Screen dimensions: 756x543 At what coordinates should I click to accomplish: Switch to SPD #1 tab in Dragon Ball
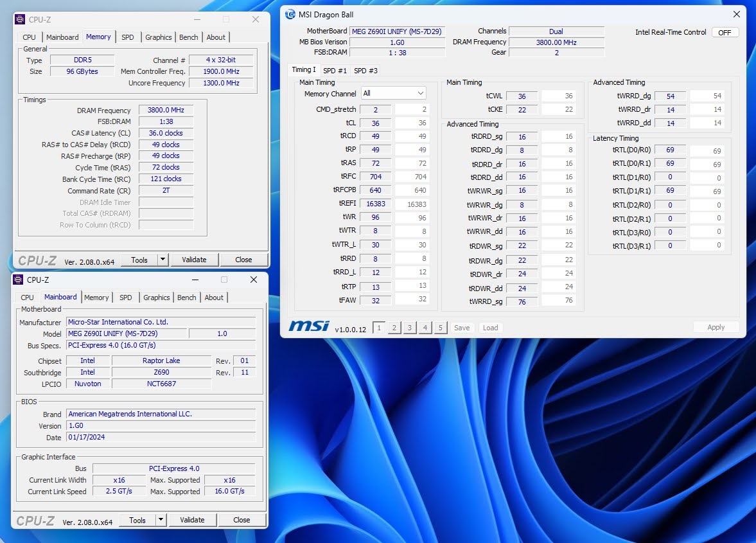[335, 71]
